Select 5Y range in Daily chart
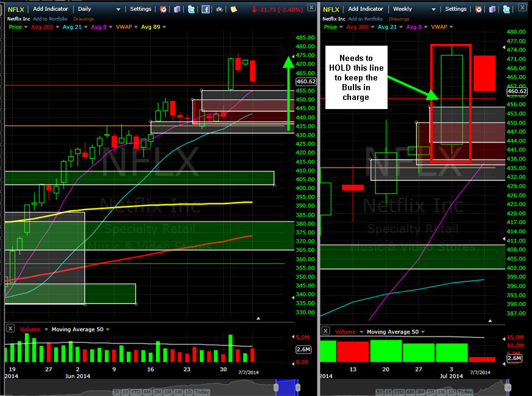The width and height of the screenshot is (532, 396). (116, 392)
